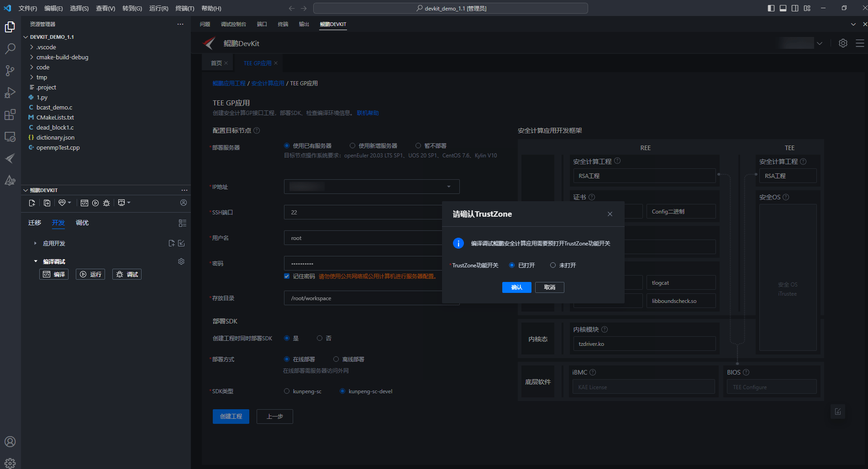Viewport: 868px width, 469px height.
Task: Switch to the 首页 tab
Action: [216, 63]
